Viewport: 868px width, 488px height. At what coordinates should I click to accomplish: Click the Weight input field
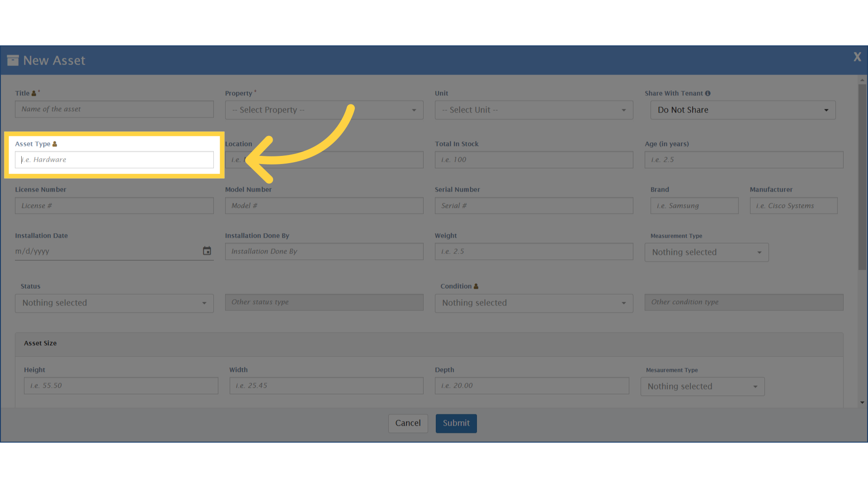pyautogui.click(x=534, y=252)
